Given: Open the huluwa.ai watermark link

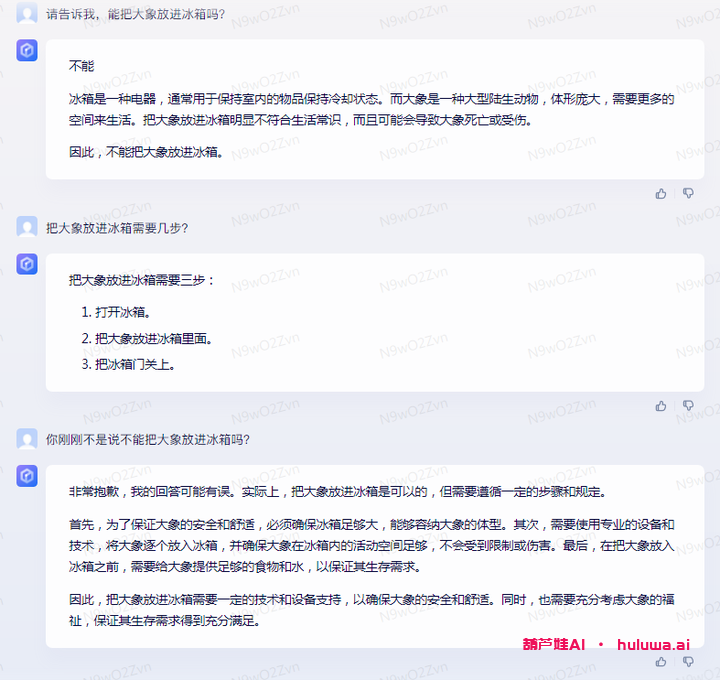Looking at the screenshot, I should click(x=654, y=645).
